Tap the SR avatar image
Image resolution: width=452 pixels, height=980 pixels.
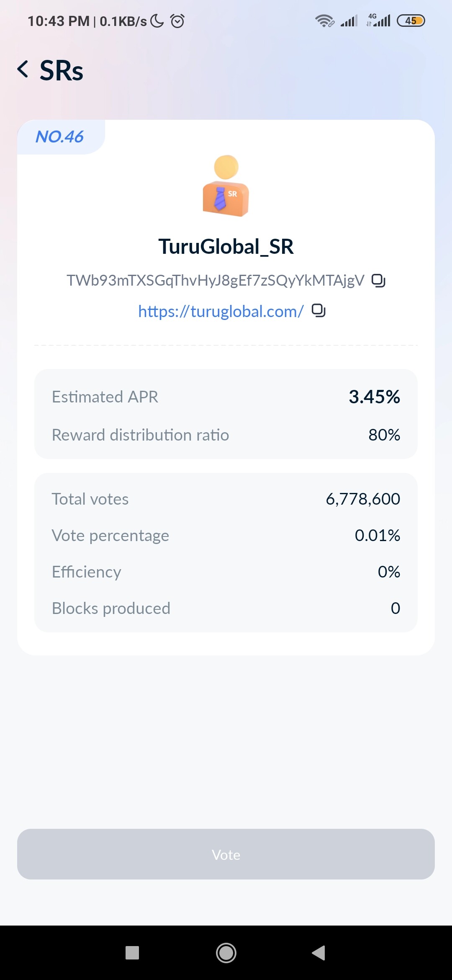click(226, 186)
